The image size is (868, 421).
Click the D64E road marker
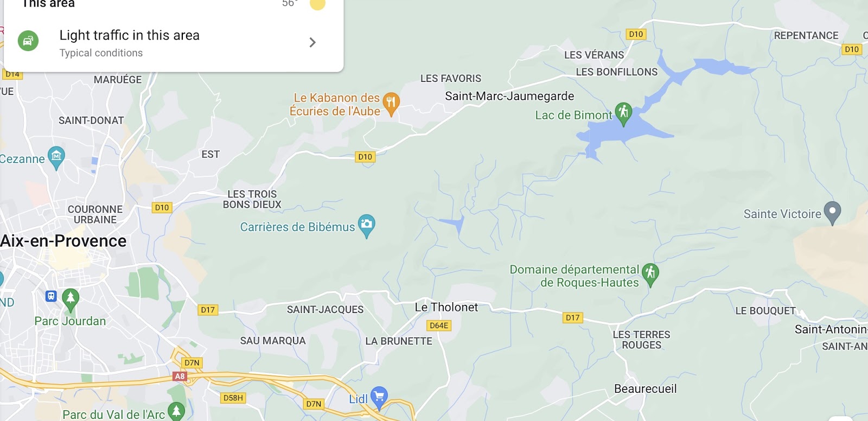[x=439, y=326]
